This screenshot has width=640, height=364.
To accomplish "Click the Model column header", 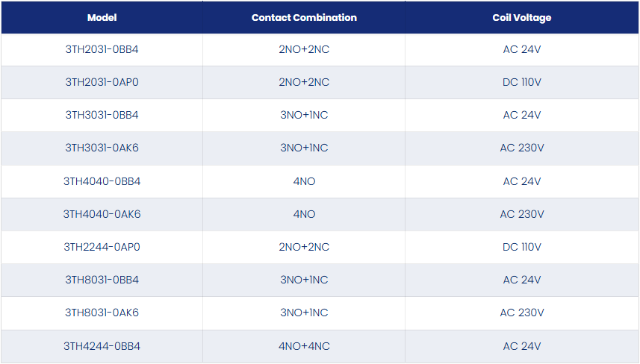I will point(102,17).
